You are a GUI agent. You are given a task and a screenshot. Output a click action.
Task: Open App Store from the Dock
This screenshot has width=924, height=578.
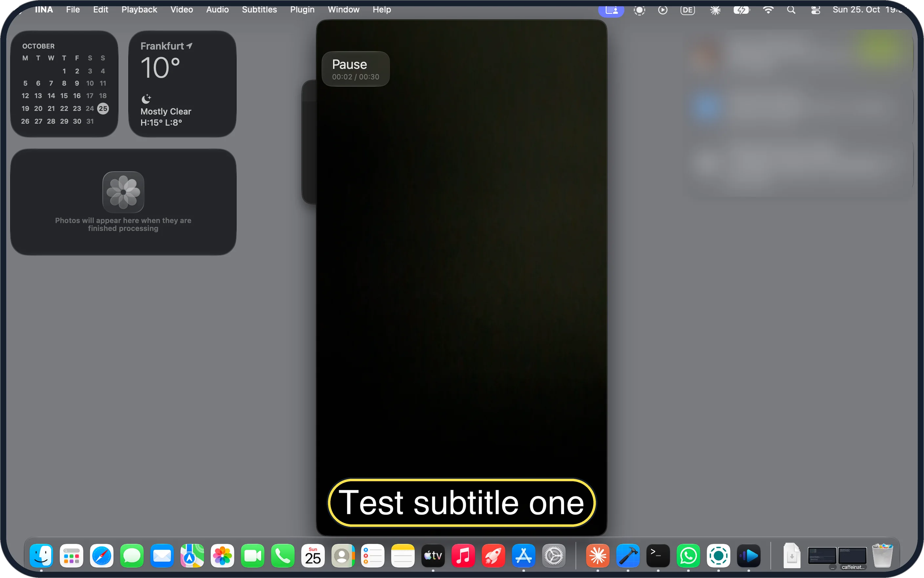tap(524, 556)
